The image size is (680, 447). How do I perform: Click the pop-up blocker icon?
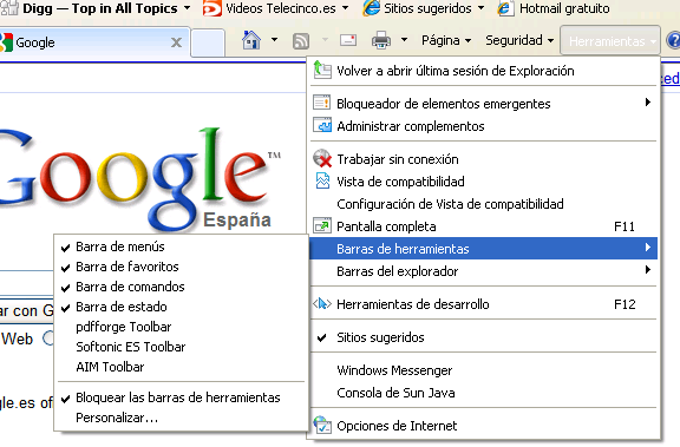(x=322, y=102)
